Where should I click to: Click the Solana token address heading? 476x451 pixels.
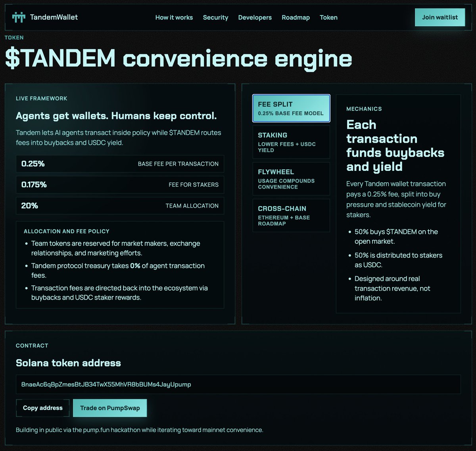tap(68, 363)
